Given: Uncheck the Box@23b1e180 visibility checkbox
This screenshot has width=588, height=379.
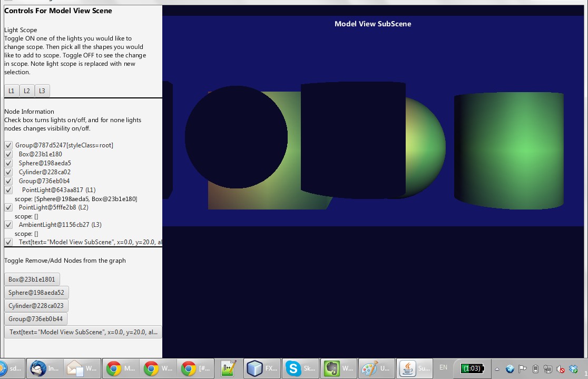Looking at the screenshot, I should (8, 154).
